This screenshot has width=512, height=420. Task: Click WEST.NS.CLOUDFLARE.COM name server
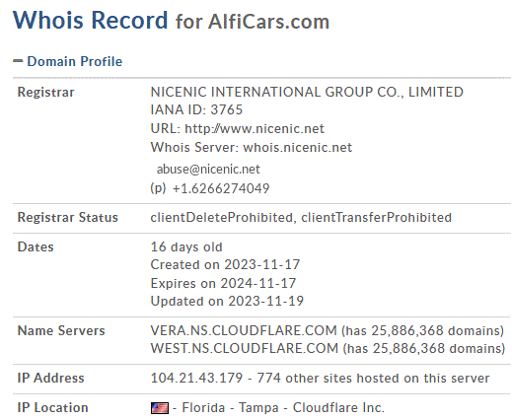click(x=245, y=348)
